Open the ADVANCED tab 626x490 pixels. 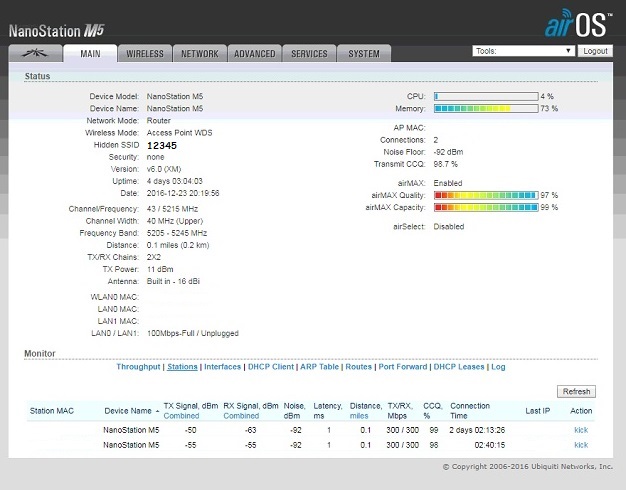click(254, 54)
